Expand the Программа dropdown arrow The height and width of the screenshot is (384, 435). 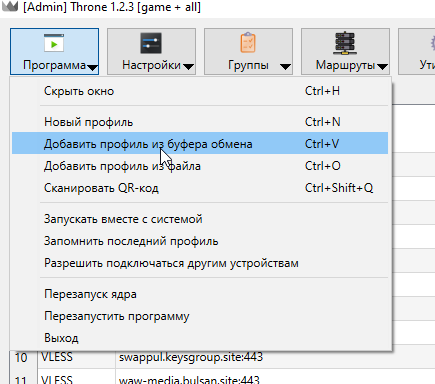(x=92, y=67)
